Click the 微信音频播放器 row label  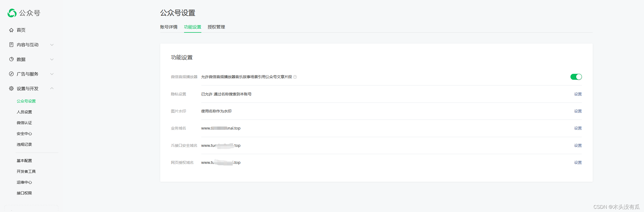tap(184, 77)
